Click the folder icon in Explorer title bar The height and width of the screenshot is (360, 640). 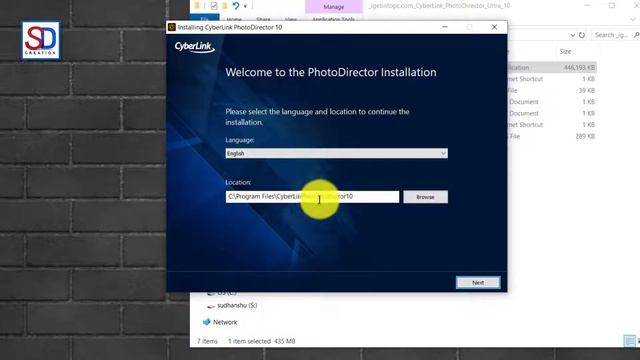pos(197,5)
